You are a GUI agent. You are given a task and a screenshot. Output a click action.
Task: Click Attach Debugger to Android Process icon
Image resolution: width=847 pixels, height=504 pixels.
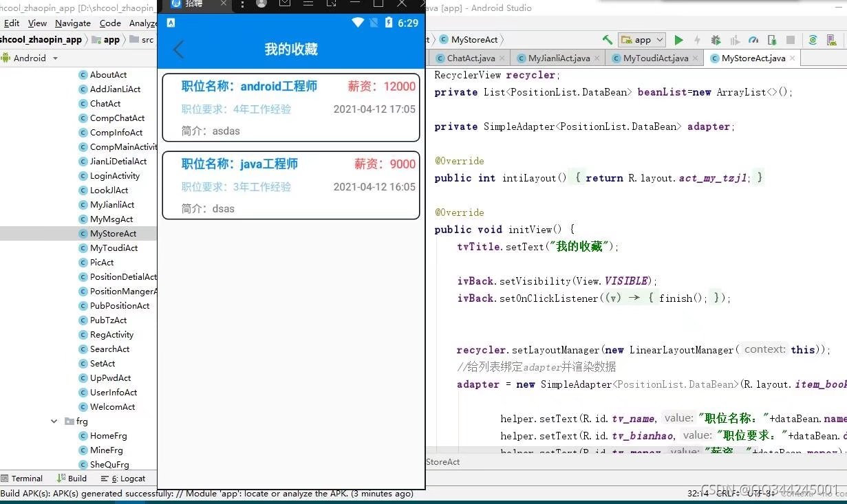click(x=772, y=40)
